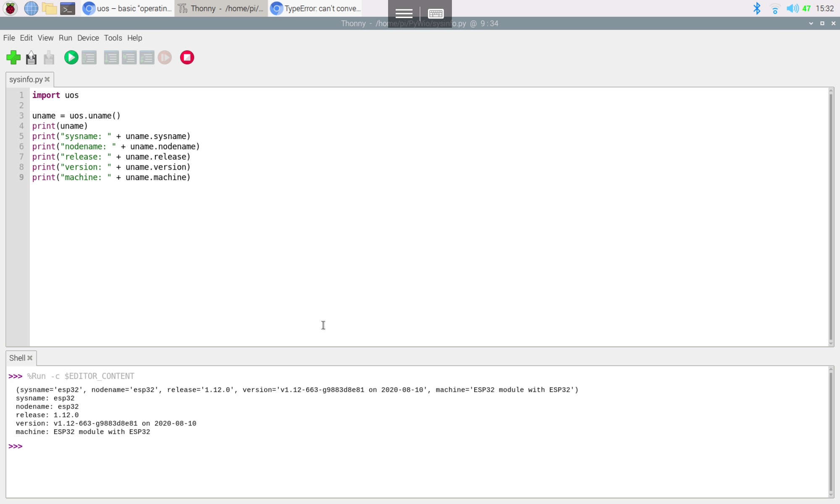Click the Open file toolbar icon
840x504 pixels.
pos(31,58)
